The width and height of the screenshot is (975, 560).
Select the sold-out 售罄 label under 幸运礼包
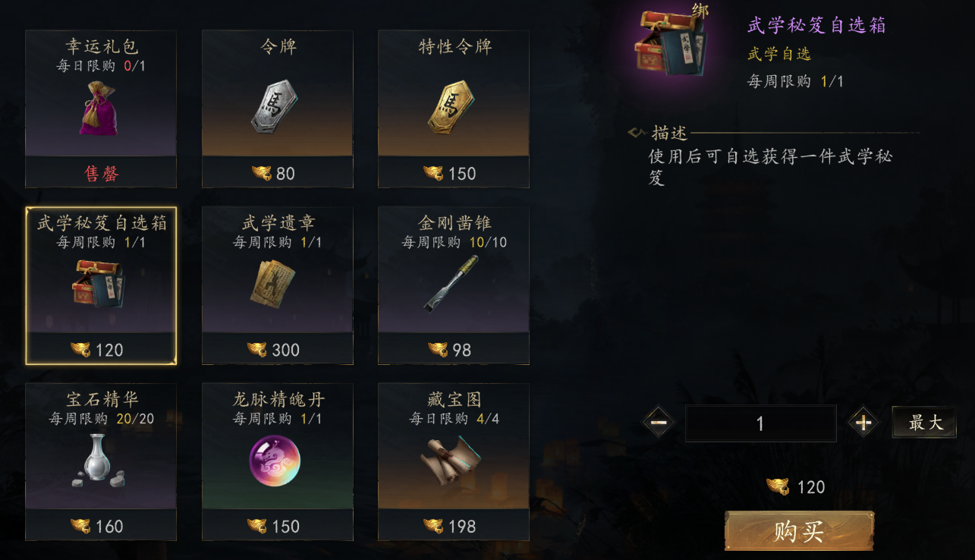[101, 174]
